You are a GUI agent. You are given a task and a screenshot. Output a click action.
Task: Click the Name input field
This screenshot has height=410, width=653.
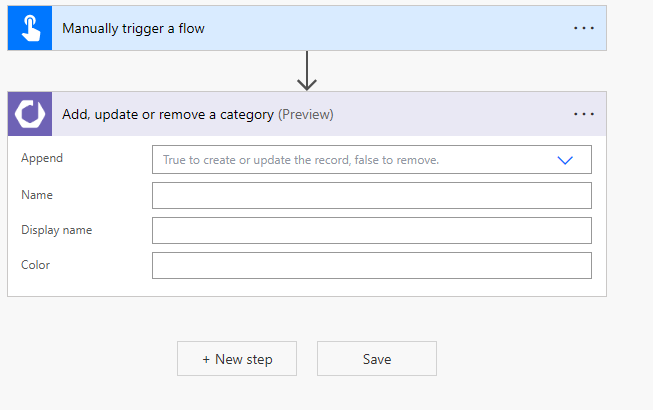coord(371,195)
